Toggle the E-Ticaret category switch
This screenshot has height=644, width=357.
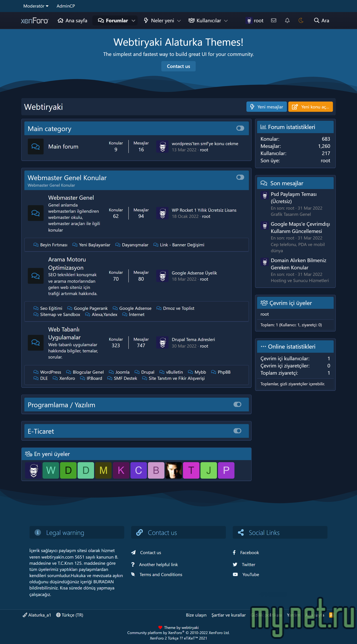(237, 431)
